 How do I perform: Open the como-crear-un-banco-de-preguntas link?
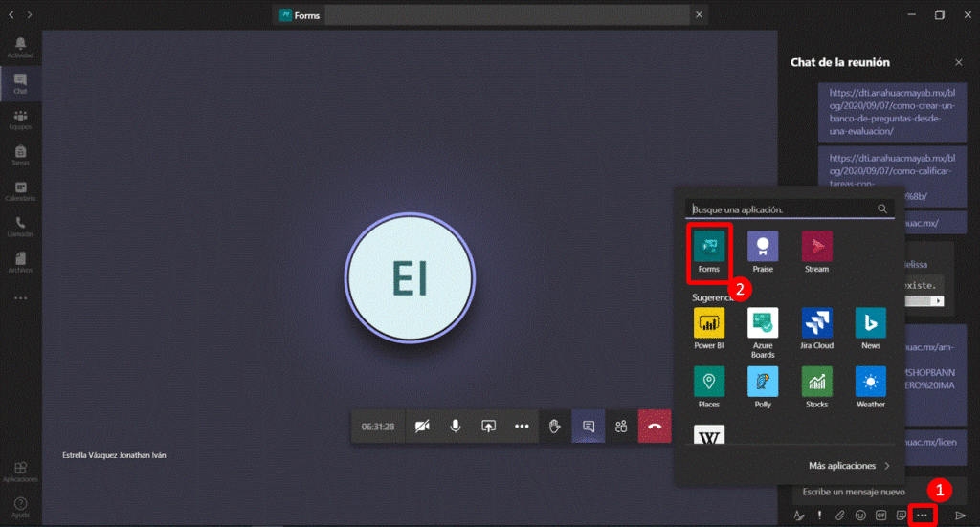pyautogui.click(x=891, y=110)
